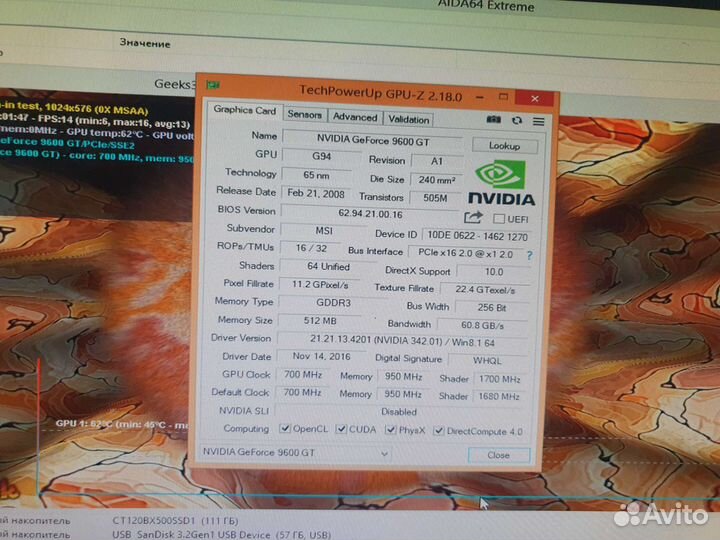720x540 pixels.
Task: Click the BIOS Version field 62.94.21.00.16
Action: point(370,214)
